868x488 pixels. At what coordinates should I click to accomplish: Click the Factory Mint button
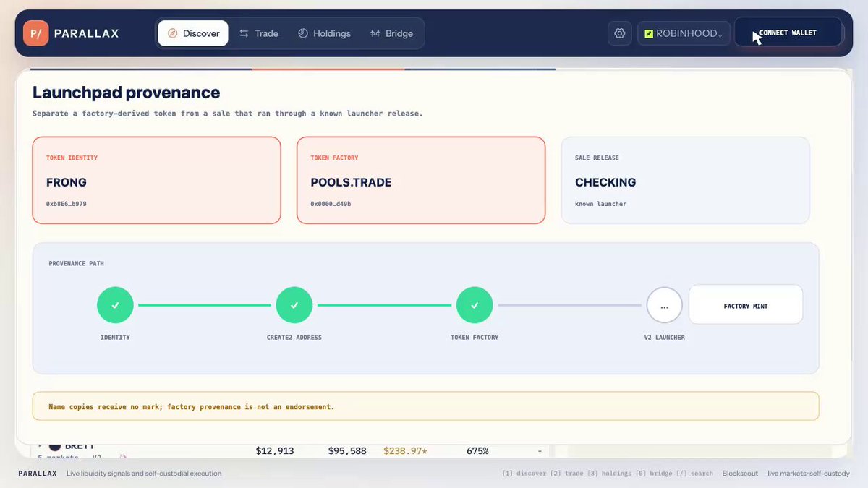(x=746, y=304)
